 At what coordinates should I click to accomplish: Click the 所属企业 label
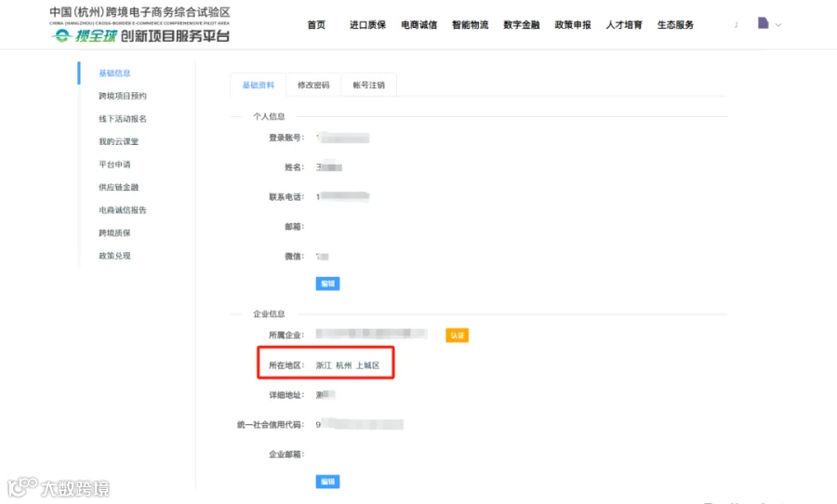286,336
